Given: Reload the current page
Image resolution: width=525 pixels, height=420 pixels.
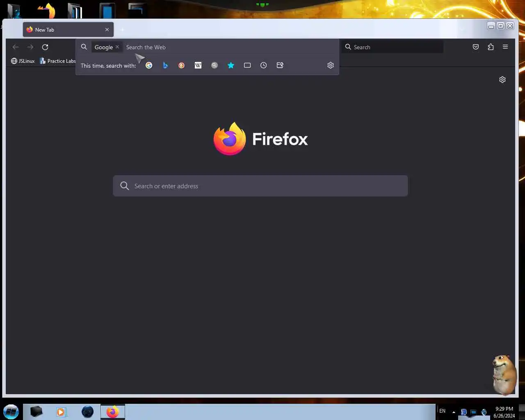Looking at the screenshot, I should pos(45,47).
